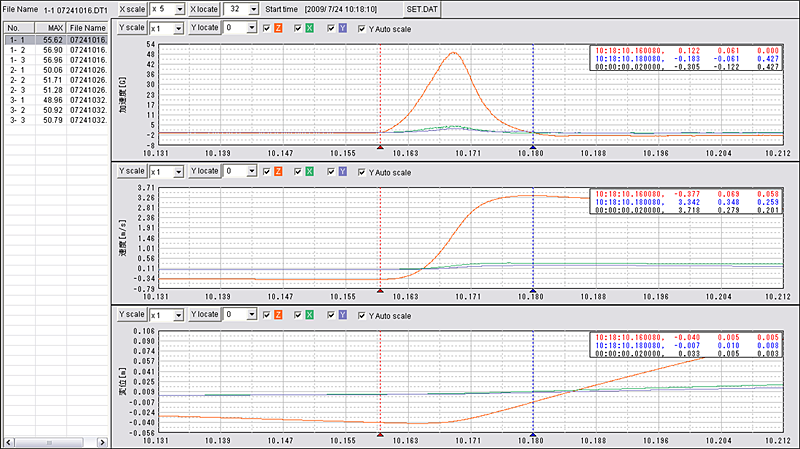Click red cursor marker under displacement chart

[380, 435]
